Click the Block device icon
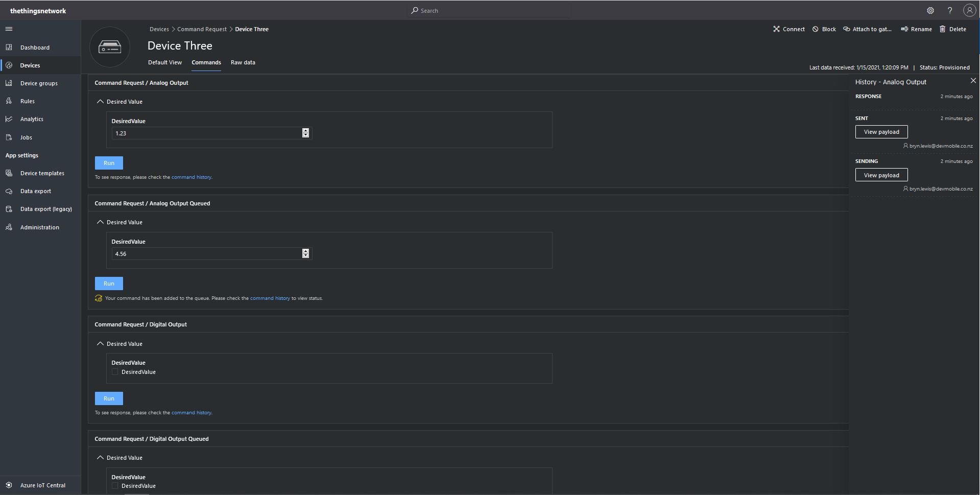 pos(816,29)
